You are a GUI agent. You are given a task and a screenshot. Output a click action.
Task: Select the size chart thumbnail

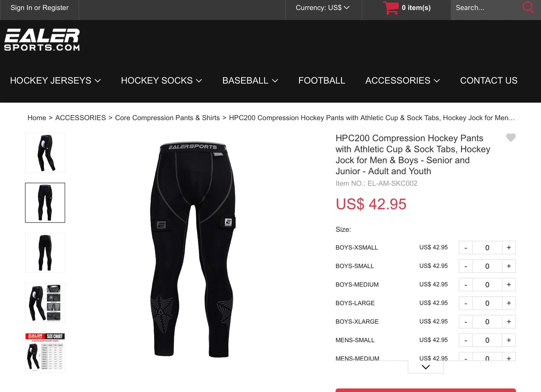[x=45, y=353]
